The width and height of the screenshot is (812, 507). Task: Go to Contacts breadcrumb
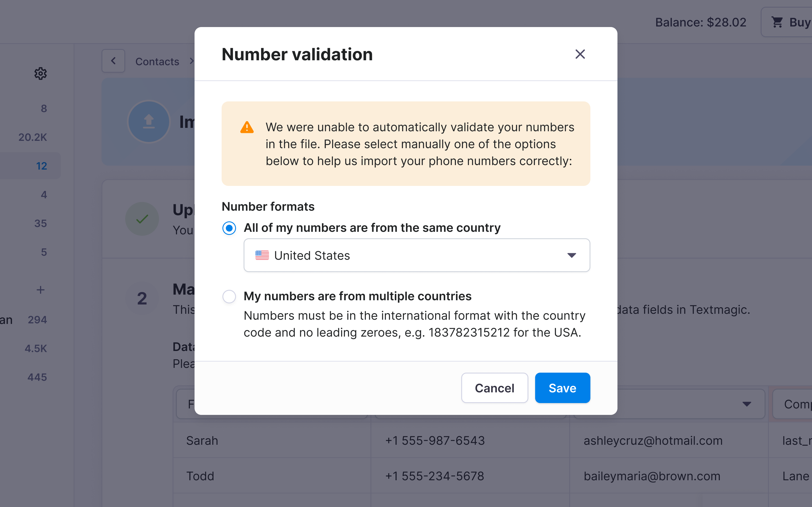[x=157, y=61]
